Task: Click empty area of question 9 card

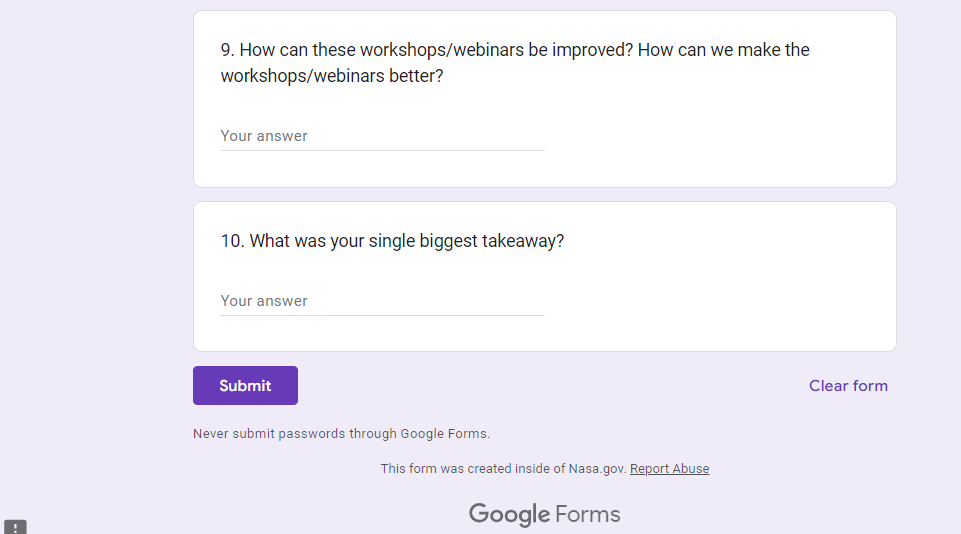Action: [x=720, y=140]
